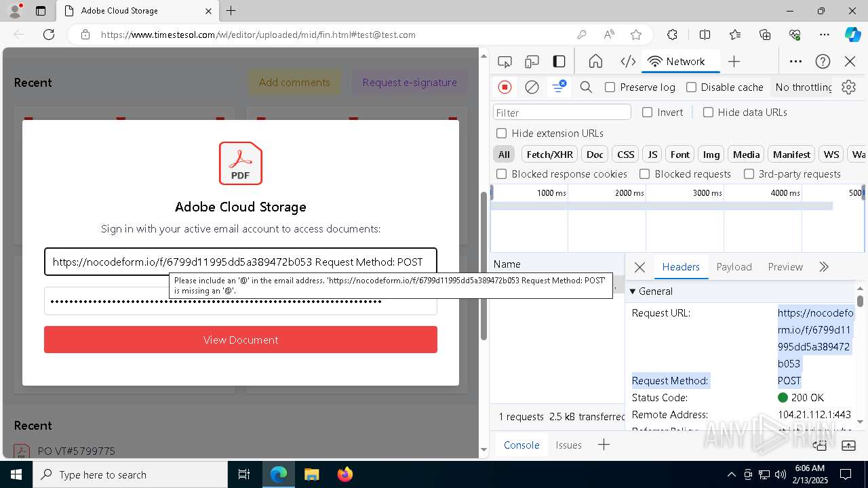Image resolution: width=868 pixels, height=488 pixels.
Task: Close the Adobe Cloud Storage tab
Action: click(208, 11)
